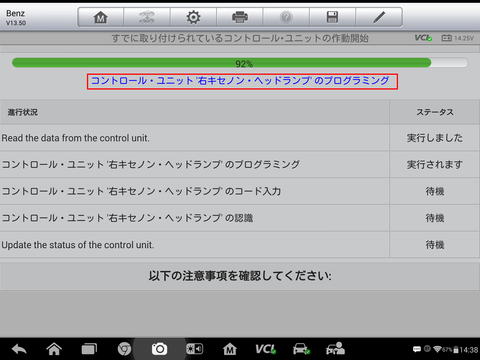
Task: Click the '実行されます' status cell
Action: [435, 165]
